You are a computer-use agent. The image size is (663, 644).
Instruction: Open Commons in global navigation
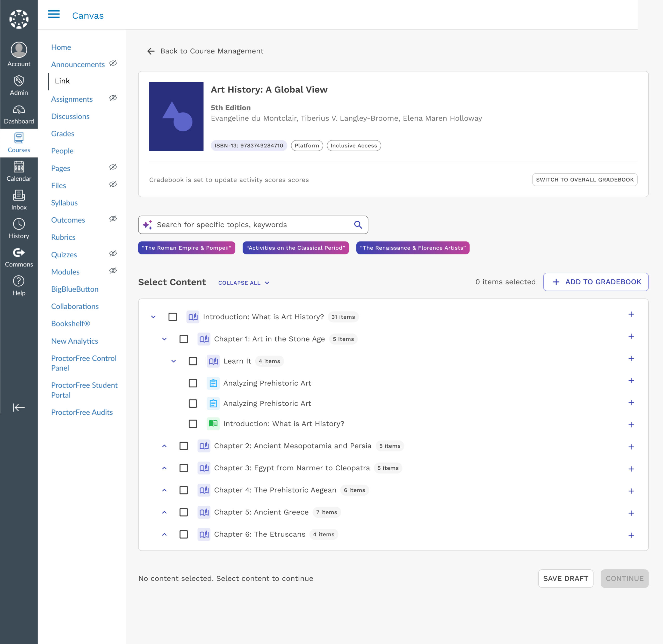tap(19, 258)
